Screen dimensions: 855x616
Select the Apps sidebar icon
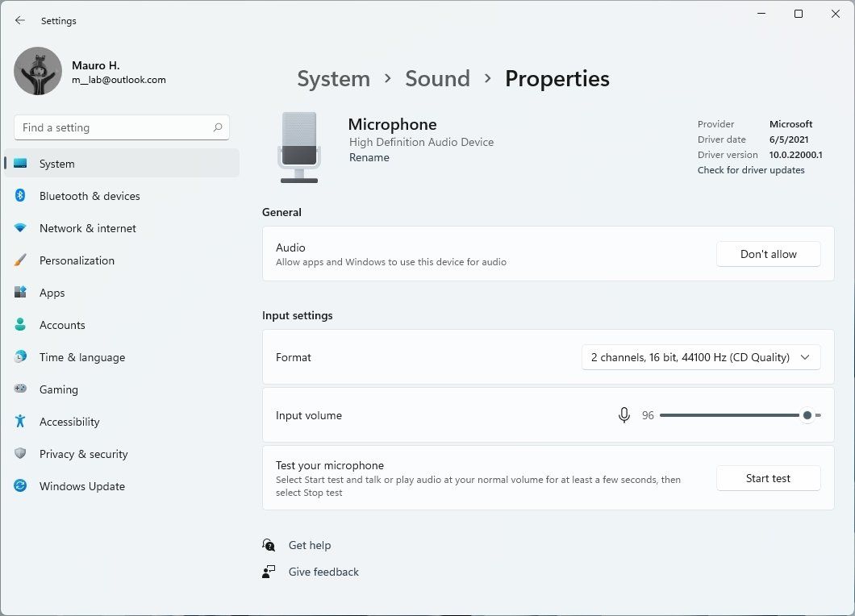pos(20,293)
